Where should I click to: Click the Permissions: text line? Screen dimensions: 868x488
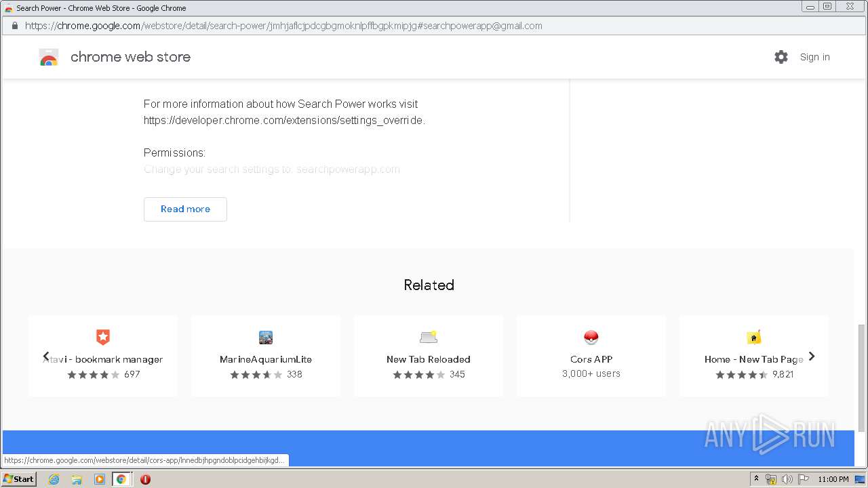coord(174,152)
